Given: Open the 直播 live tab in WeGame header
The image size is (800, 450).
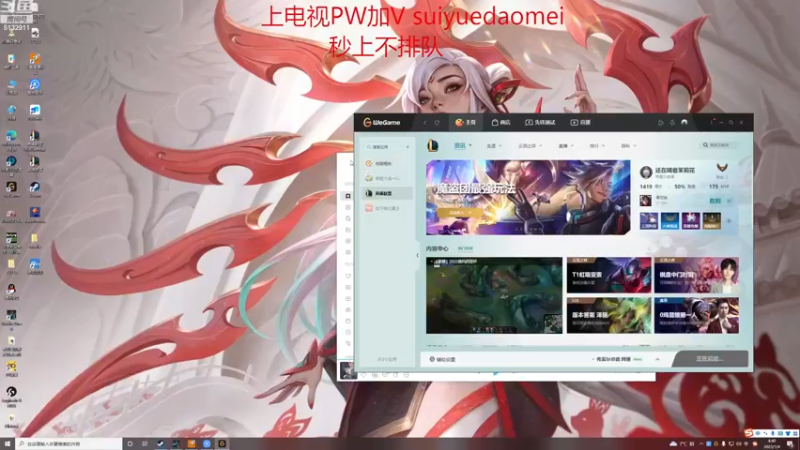Looking at the screenshot, I should pyautogui.click(x=581, y=122).
